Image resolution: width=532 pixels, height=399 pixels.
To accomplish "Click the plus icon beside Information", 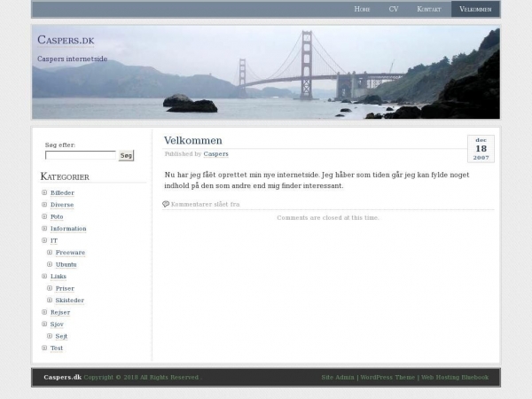I will pos(44,229).
